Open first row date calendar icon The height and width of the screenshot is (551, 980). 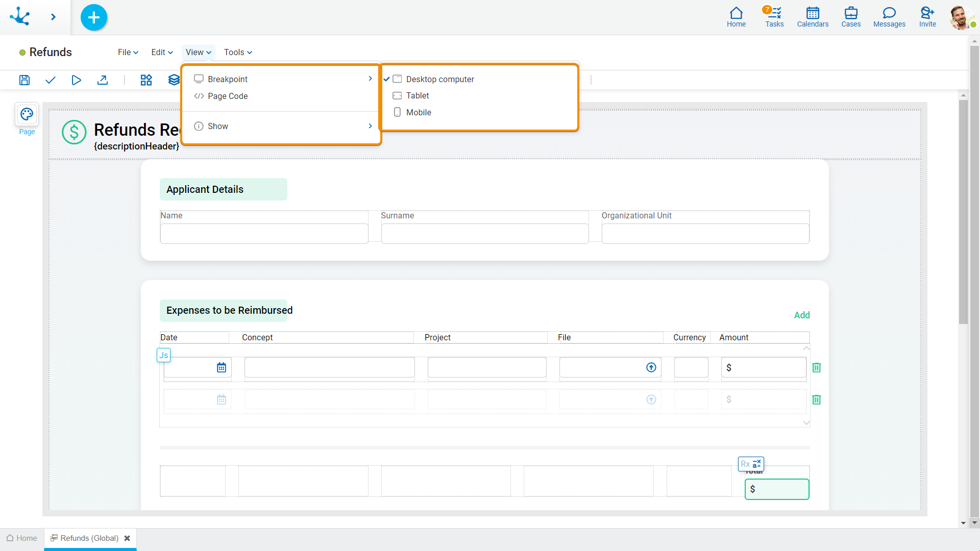[222, 367]
